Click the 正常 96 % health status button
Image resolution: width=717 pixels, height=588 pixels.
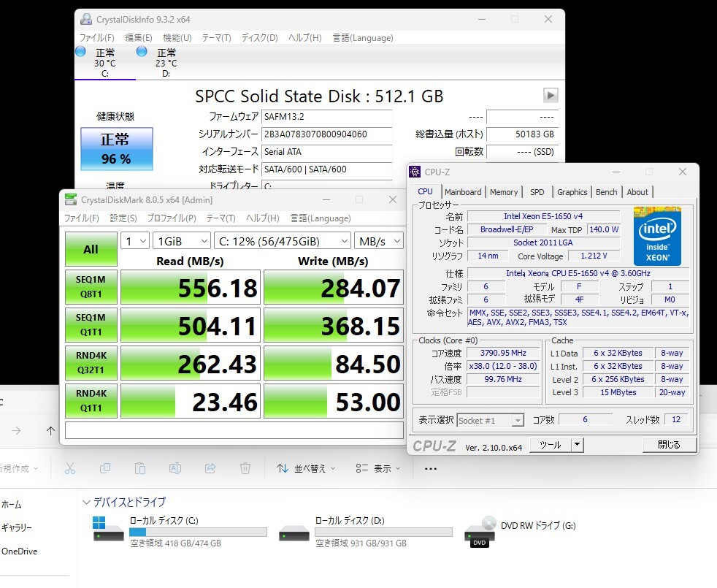click(x=117, y=149)
